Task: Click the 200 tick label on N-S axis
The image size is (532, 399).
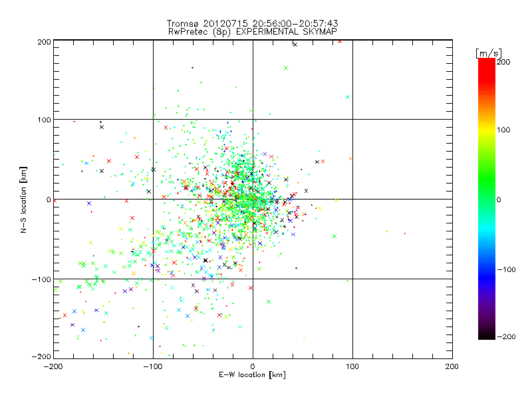Action: coord(44,42)
